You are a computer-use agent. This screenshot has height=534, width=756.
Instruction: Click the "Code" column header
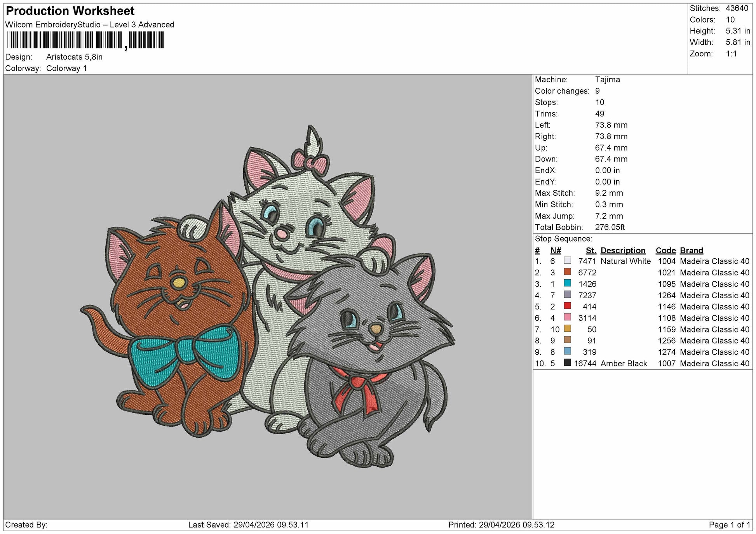(x=666, y=250)
